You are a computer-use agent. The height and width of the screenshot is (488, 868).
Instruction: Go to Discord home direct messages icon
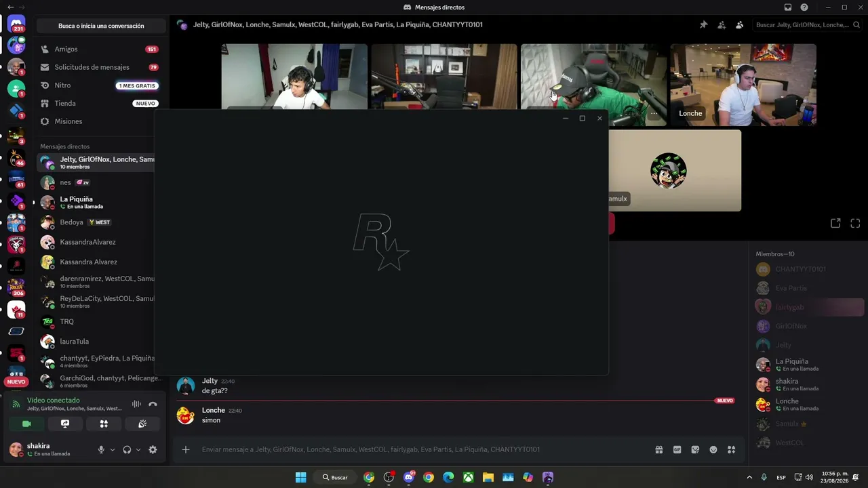[16, 24]
